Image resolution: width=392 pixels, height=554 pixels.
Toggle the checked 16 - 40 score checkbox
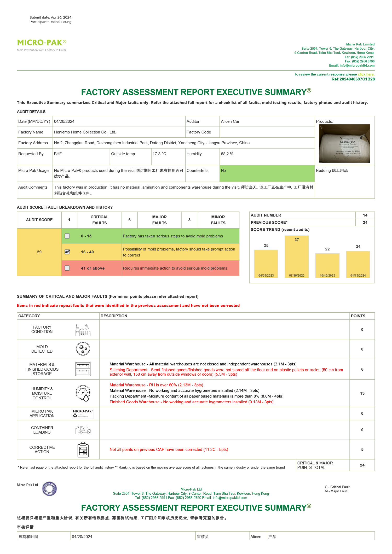(67, 252)
